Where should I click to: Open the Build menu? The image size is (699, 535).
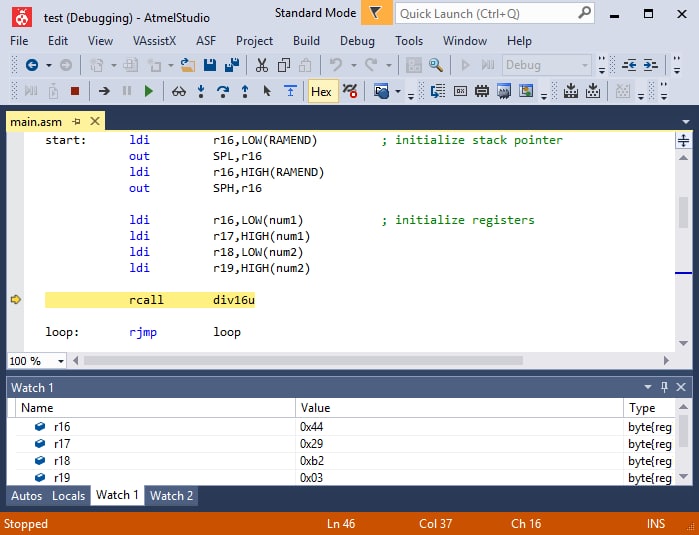[x=306, y=41]
